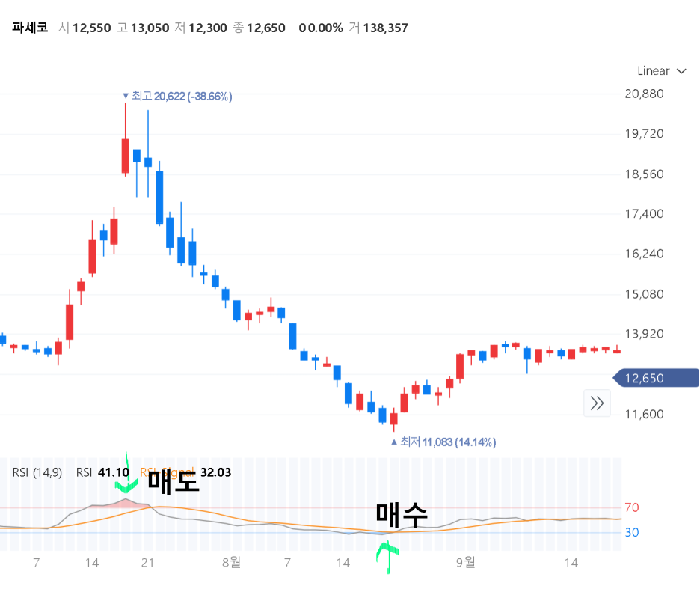This screenshot has height=601, width=700.
Task: Click the low price 12,300 in header
Action: tap(208, 28)
